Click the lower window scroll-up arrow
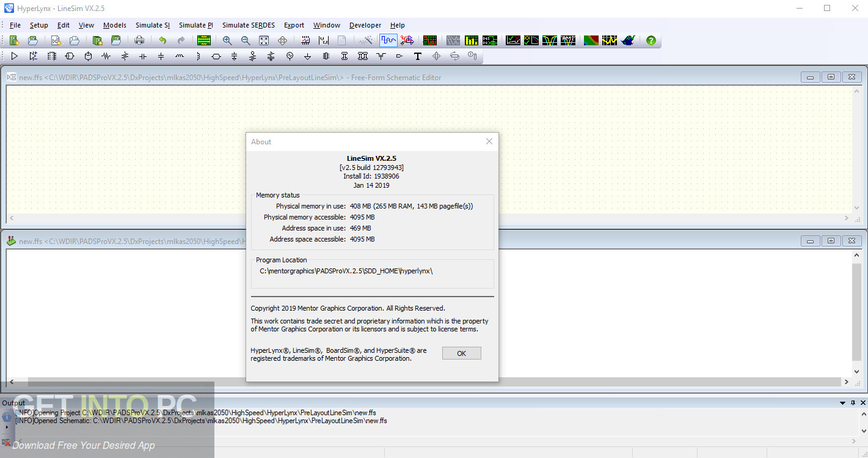 pyautogui.click(x=856, y=254)
